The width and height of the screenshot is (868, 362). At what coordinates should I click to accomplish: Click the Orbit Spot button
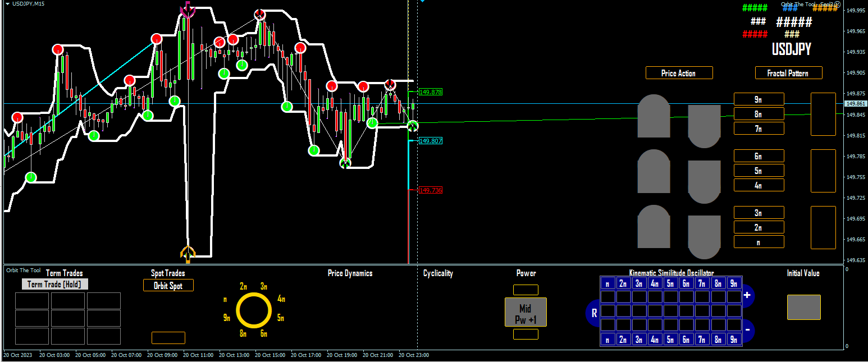pyautogui.click(x=168, y=285)
